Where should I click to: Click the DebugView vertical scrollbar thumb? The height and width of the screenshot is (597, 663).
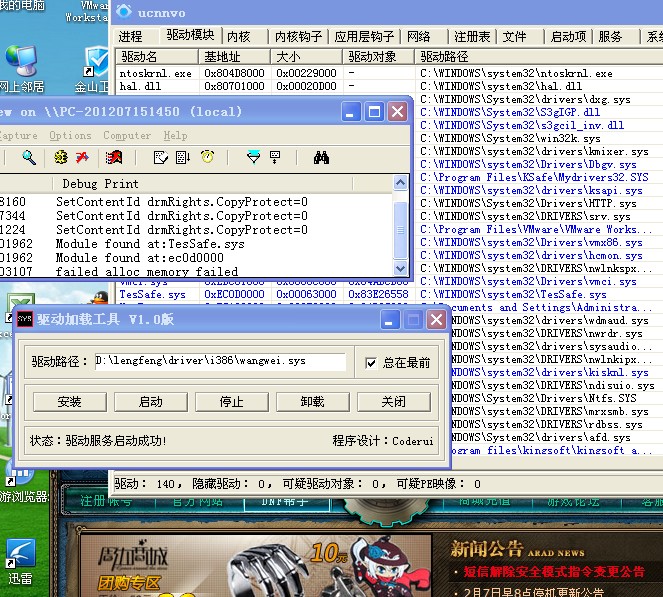click(x=400, y=230)
